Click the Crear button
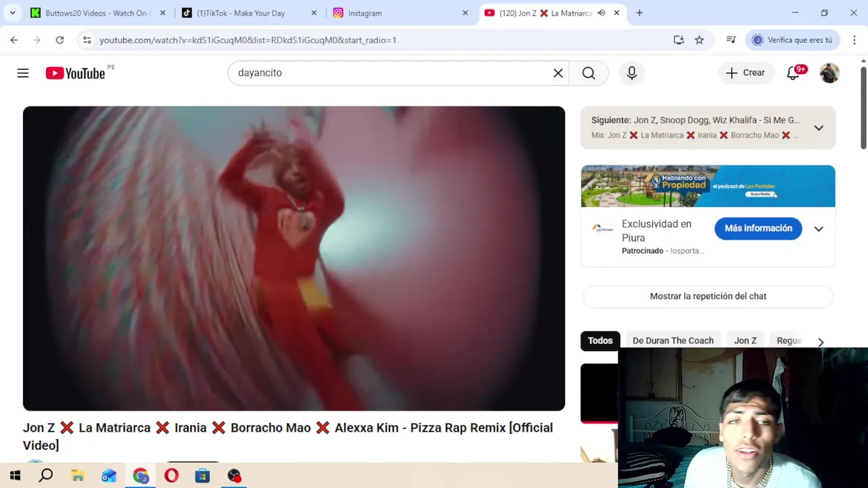 [x=745, y=73]
